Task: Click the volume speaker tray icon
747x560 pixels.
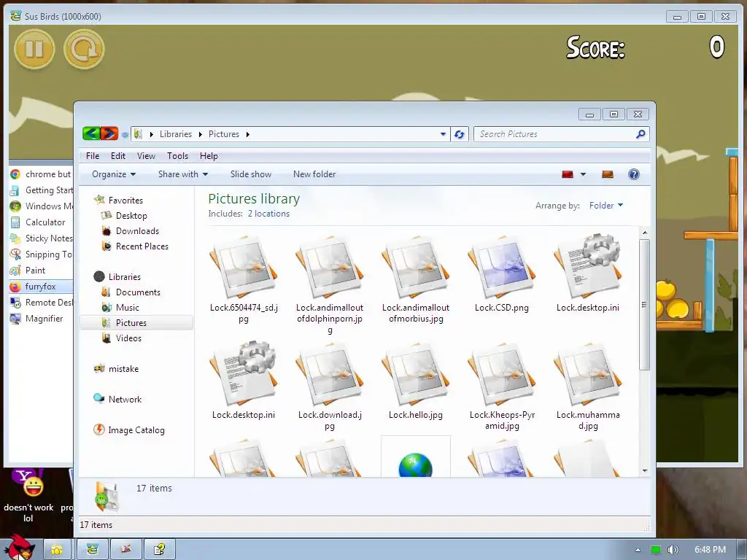Action: coord(673,550)
